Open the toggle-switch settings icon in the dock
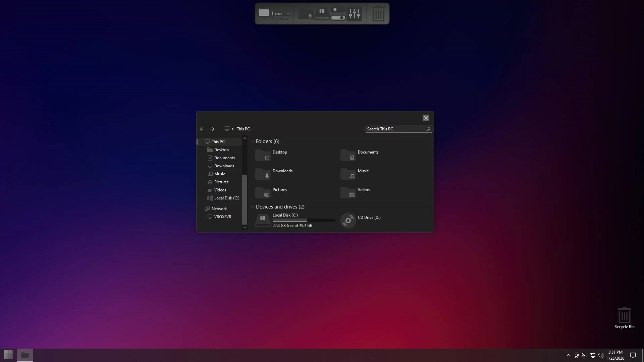The height and width of the screenshot is (362, 644). click(337, 14)
